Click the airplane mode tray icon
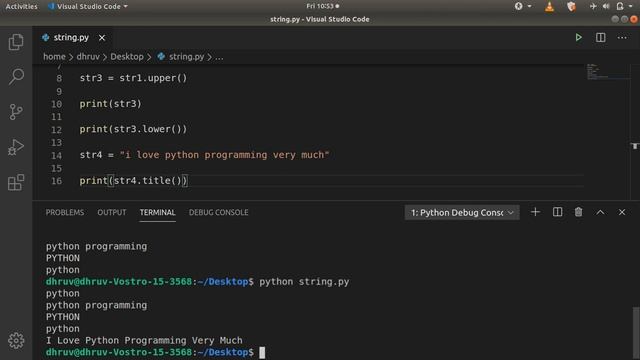 [593, 7]
